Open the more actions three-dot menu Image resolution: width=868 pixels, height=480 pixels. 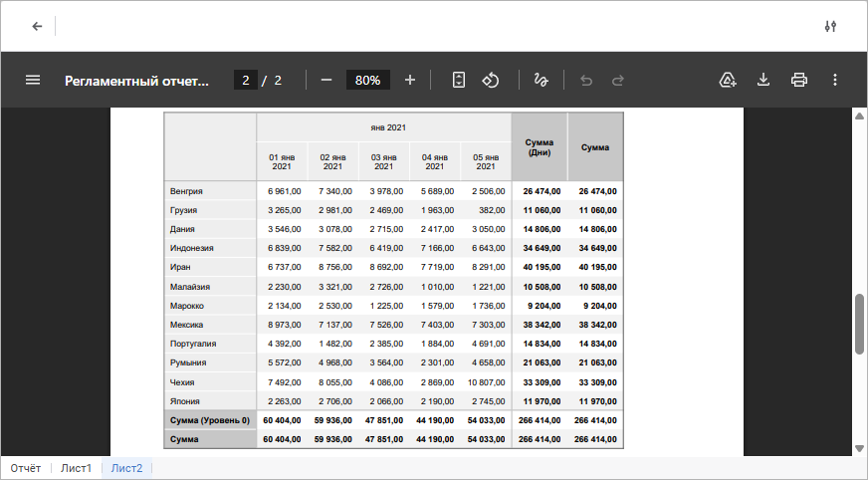pos(835,81)
